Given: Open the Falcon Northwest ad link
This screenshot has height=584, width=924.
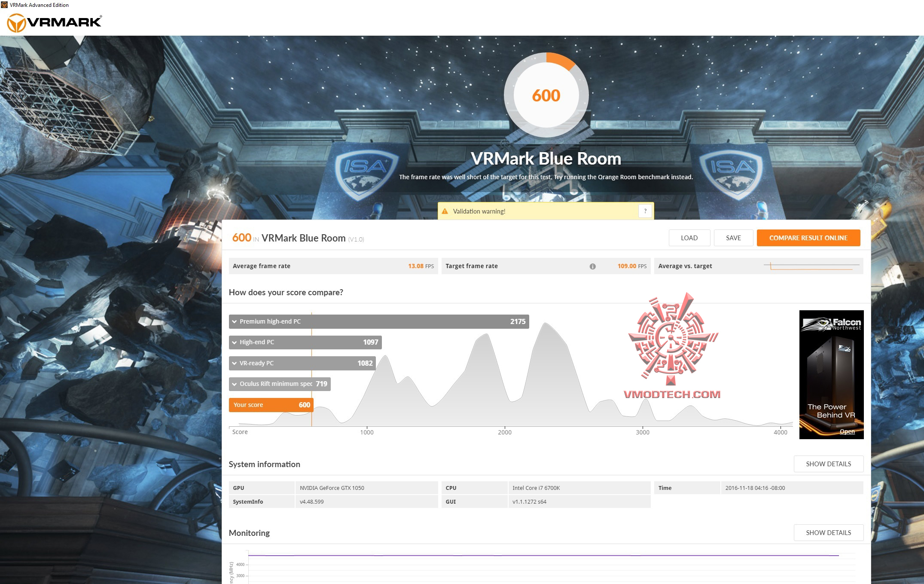Looking at the screenshot, I should (847, 431).
